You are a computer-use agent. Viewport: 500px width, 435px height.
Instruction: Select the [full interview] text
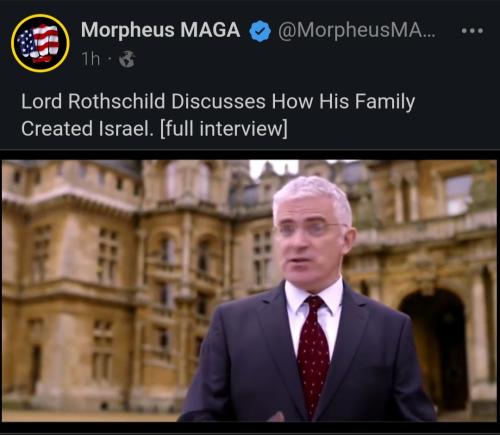coord(224,129)
